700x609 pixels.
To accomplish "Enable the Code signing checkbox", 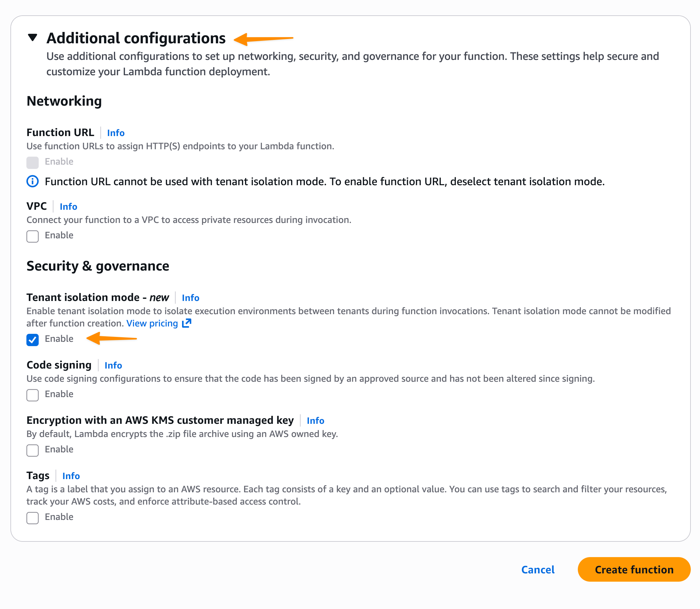I will pos(33,395).
